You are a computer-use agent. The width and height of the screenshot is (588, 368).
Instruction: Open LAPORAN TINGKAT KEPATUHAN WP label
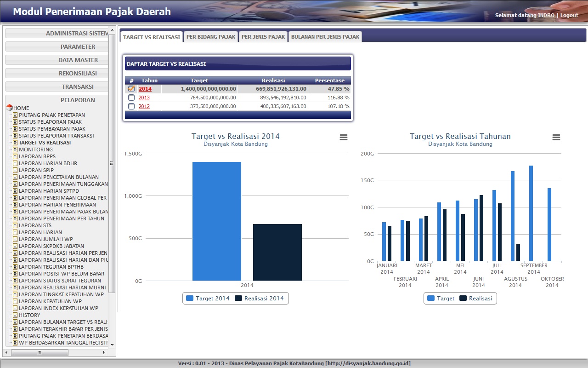(61, 294)
